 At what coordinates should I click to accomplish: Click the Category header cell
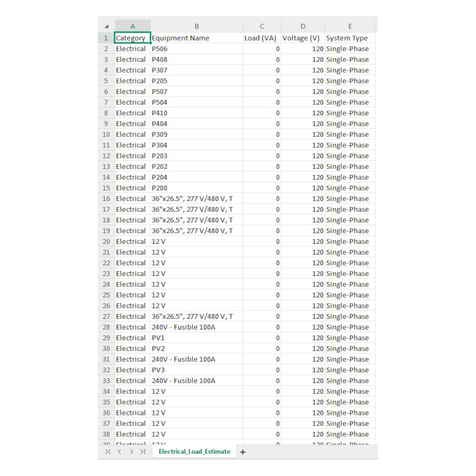point(133,38)
